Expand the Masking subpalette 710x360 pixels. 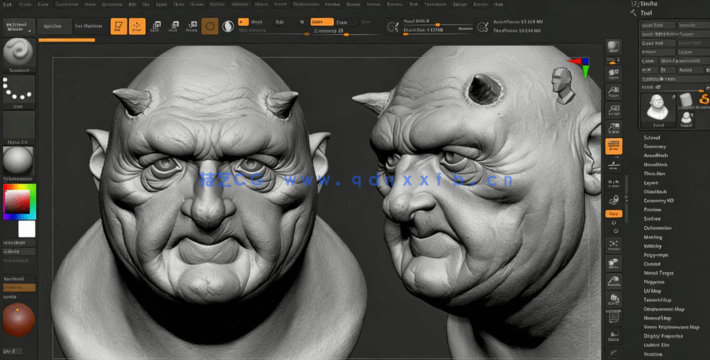pos(653,237)
